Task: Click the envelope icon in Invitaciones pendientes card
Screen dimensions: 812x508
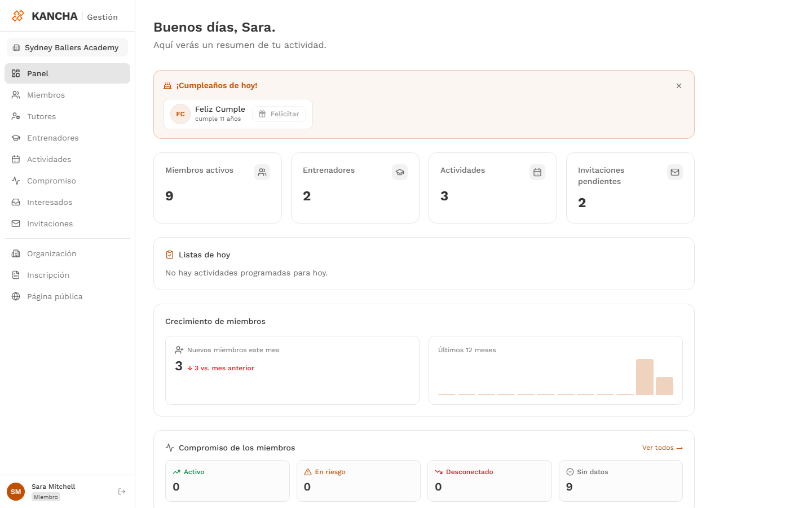Action: pos(675,172)
